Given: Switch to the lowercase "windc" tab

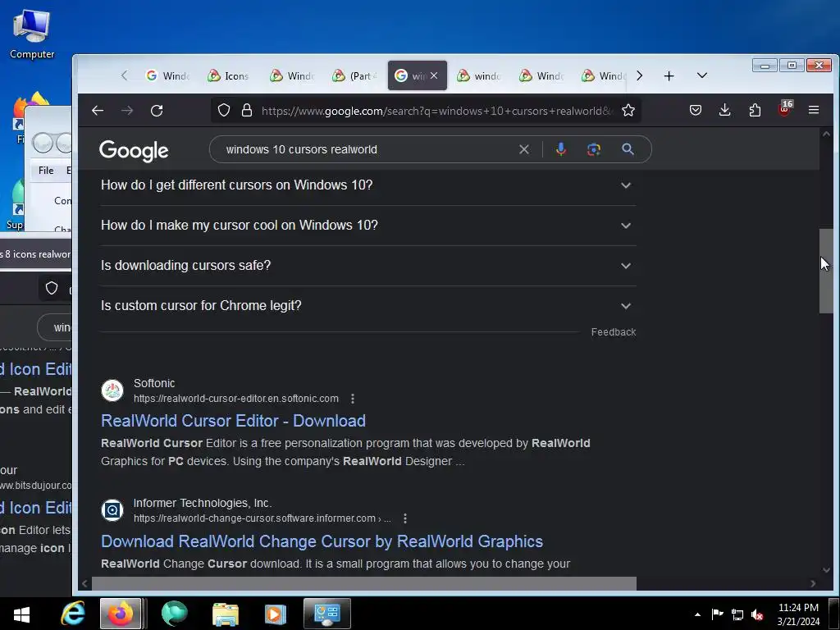Looking at the screenshot, I should point(478,76).
